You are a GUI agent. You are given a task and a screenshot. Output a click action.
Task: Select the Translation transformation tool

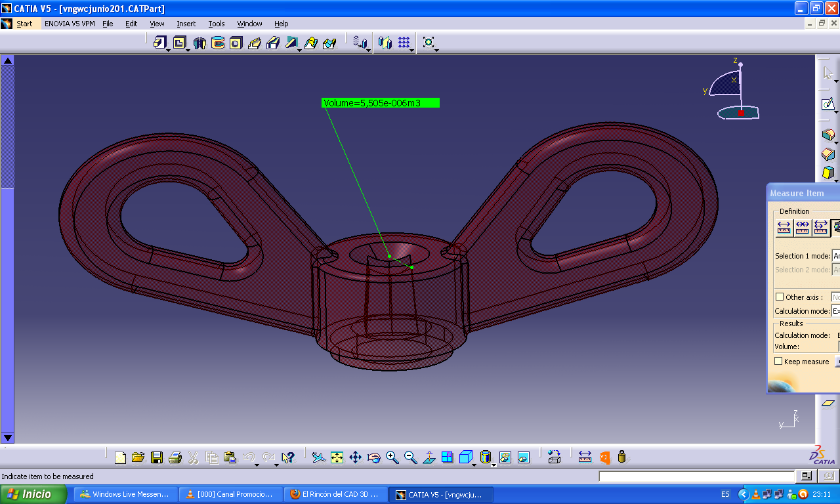coord(359,43)
